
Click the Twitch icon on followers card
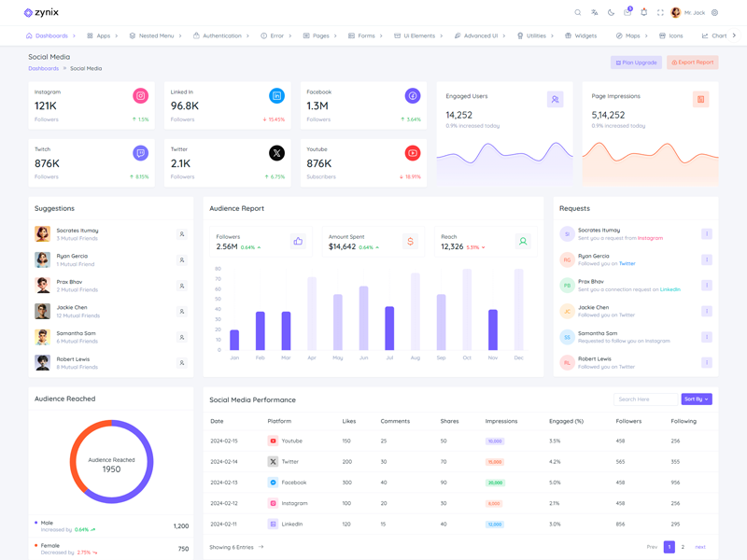click(141, 153)
